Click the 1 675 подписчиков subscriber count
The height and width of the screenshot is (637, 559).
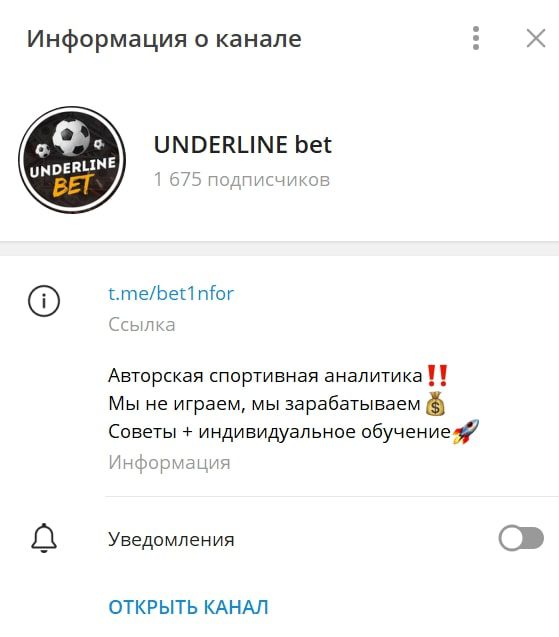pyautogui.click(x=242, y=179)
